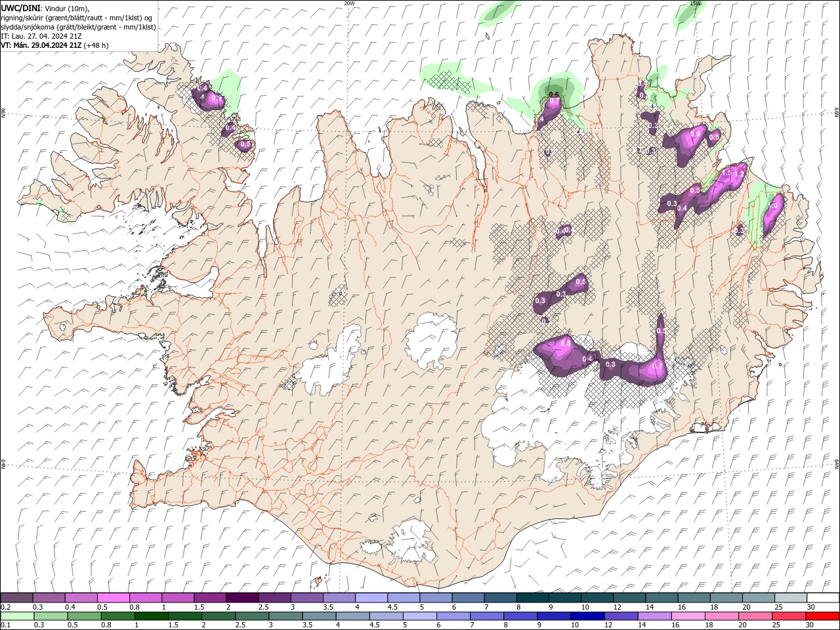Click the darkest green 1–1.5 swatch in lower legend
This screenshot has width=840, height=630.
click(x=152, y=616)
